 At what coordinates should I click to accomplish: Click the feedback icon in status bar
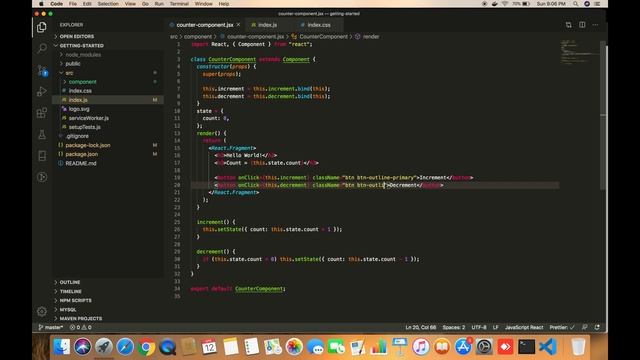584,327
